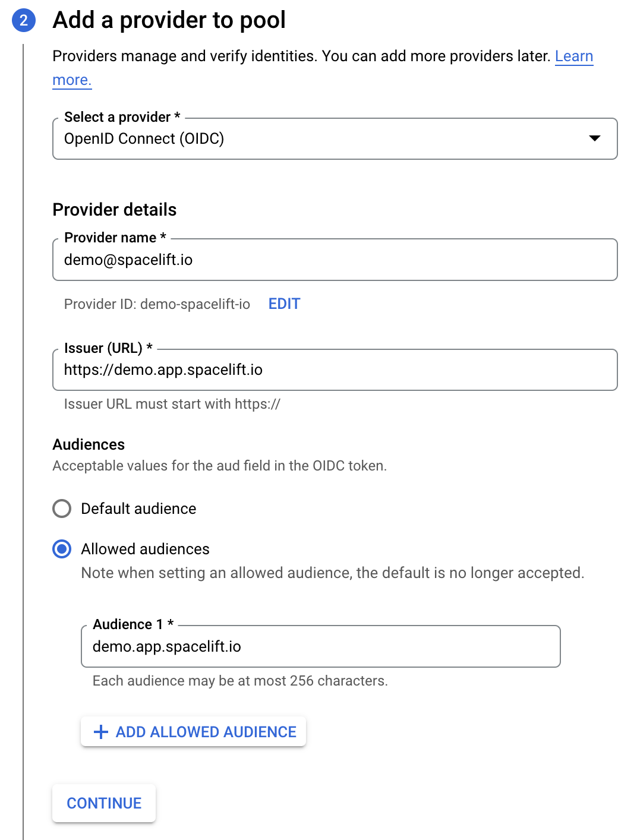
Task: Click the Add a provider to pool heading
Action: 169,20
